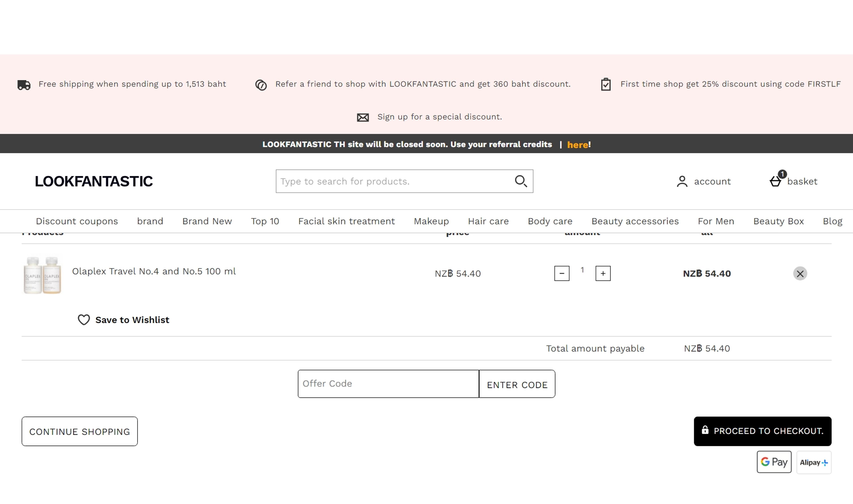The image size is (853, 504).
Task: Pay with Google Pay
Action: coord(774,462)
